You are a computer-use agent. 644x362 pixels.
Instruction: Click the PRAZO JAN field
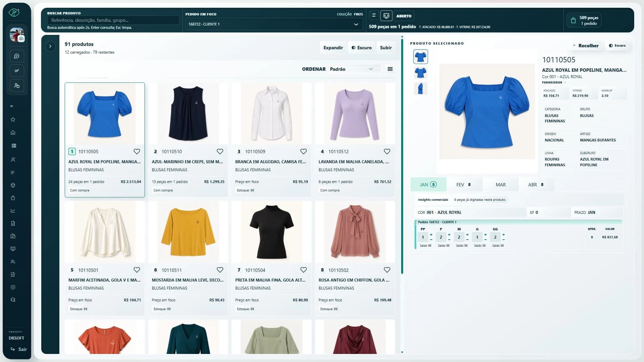click(x=597, y=213)
